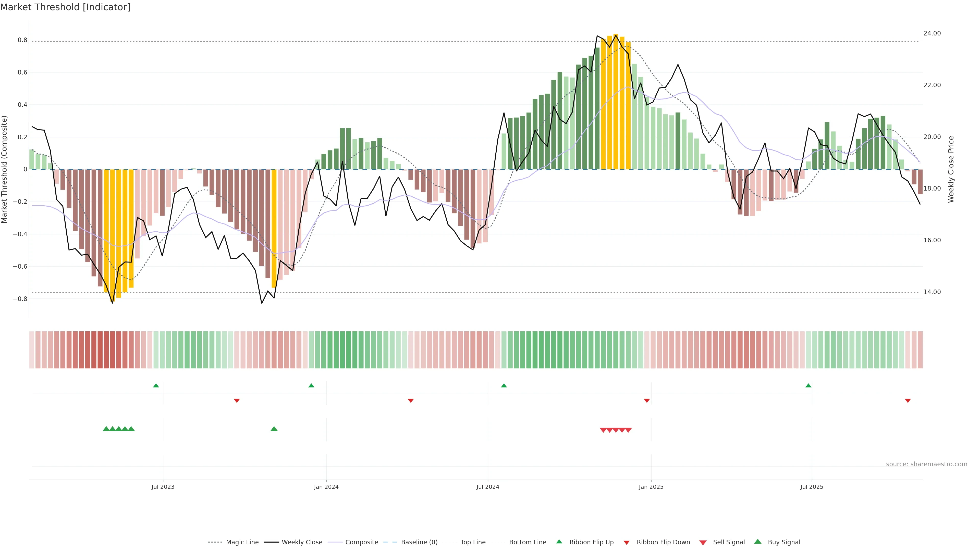Click the red flip-down marker near Jan 2025
Screen dimensions: 980x551
pos(647,400)
